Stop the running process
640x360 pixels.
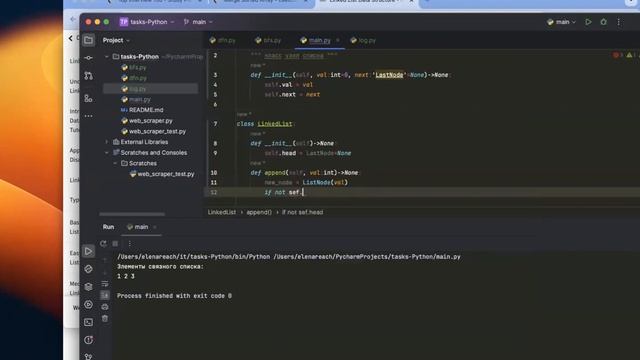(115, 243)
